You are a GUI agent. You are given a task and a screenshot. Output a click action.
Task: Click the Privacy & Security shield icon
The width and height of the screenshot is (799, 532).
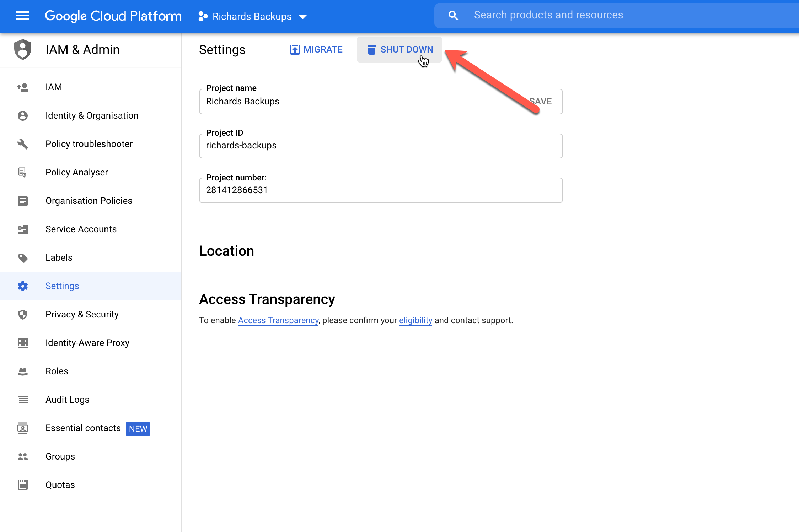point(23,314)
